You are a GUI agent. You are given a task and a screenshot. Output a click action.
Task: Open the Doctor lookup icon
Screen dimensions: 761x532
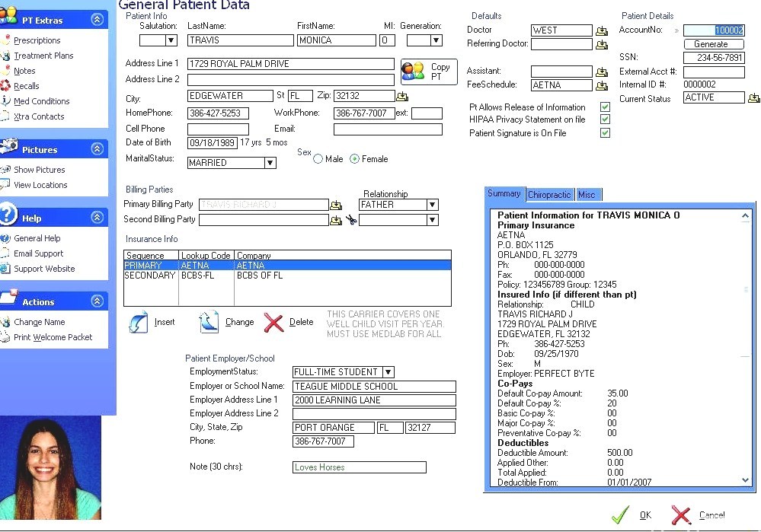click(602, 31)
